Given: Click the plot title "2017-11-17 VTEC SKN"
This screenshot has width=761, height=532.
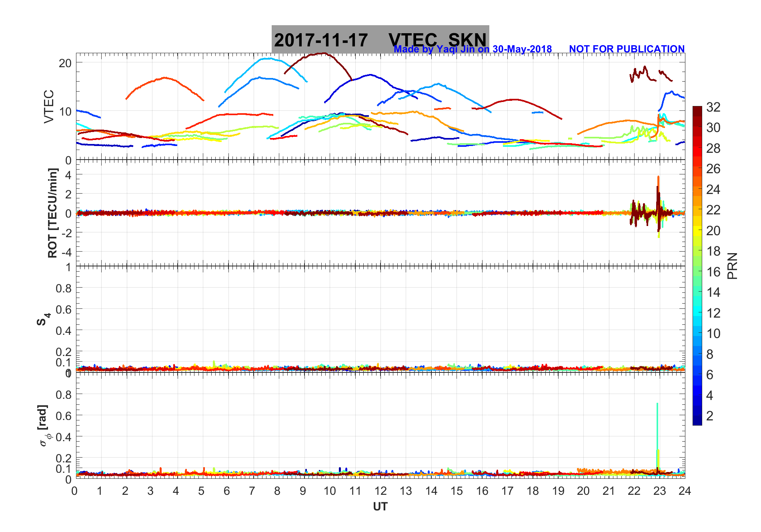Looking at the screenshot, I should (x=380, y=40).
